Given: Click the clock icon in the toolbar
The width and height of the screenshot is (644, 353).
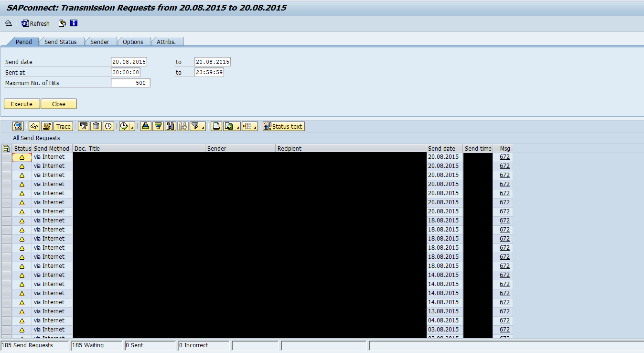Looking at the screenshot, I should [108, 126].
